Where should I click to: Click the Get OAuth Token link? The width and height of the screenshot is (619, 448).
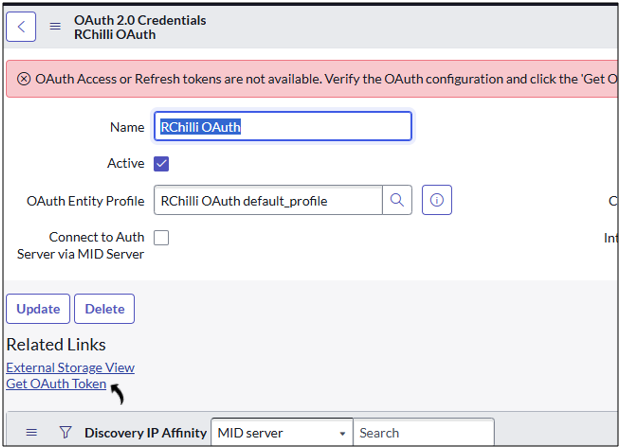click(56, 384)
